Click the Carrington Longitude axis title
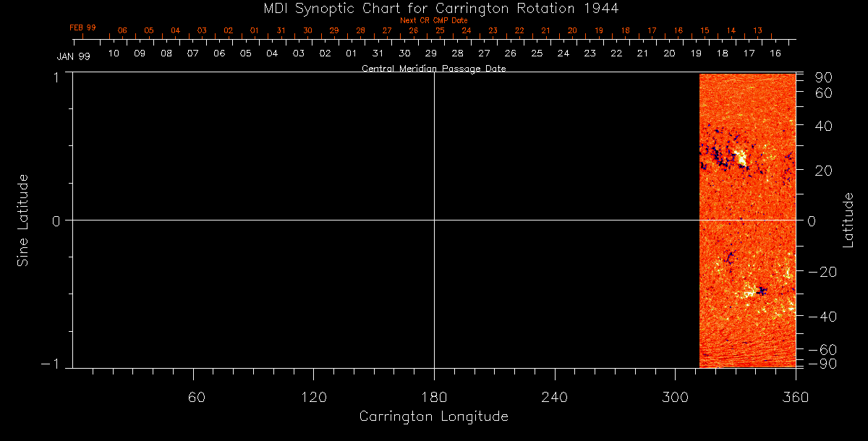 pyautogui.click(x=433, y=416)
